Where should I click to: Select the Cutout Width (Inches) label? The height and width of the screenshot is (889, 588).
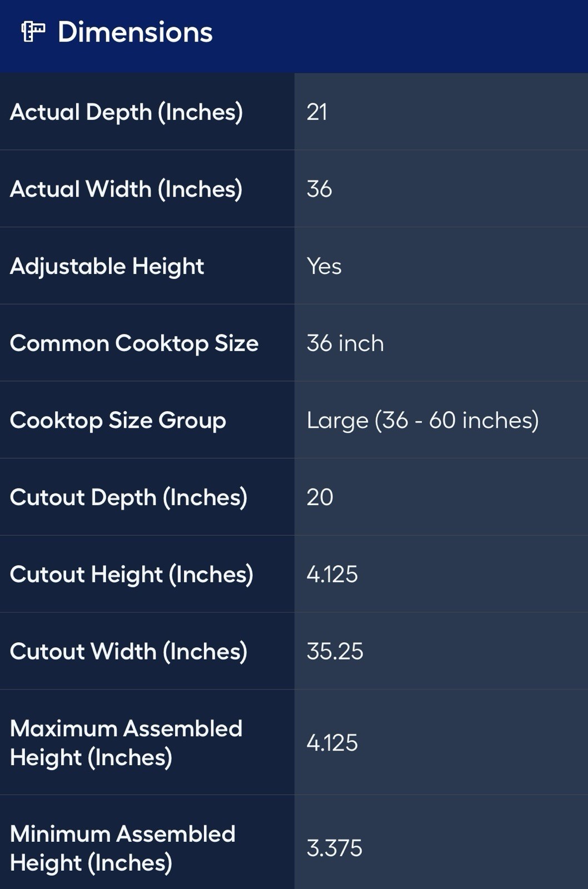[x=128, y=651]
